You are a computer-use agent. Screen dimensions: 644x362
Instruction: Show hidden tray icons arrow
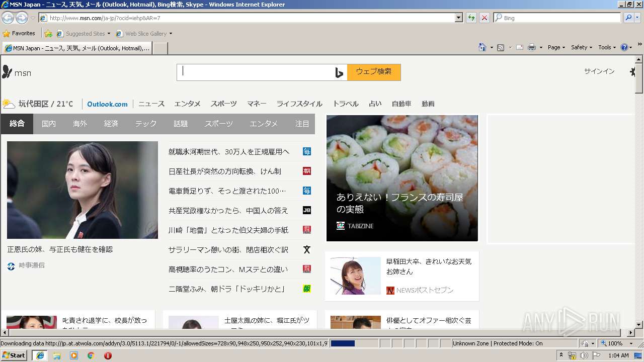[561, 355]
